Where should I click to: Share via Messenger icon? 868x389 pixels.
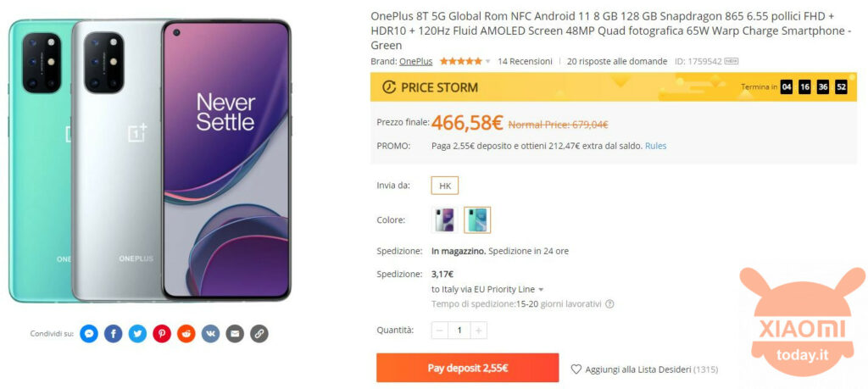pyautogui.click(x=88, y=334)
